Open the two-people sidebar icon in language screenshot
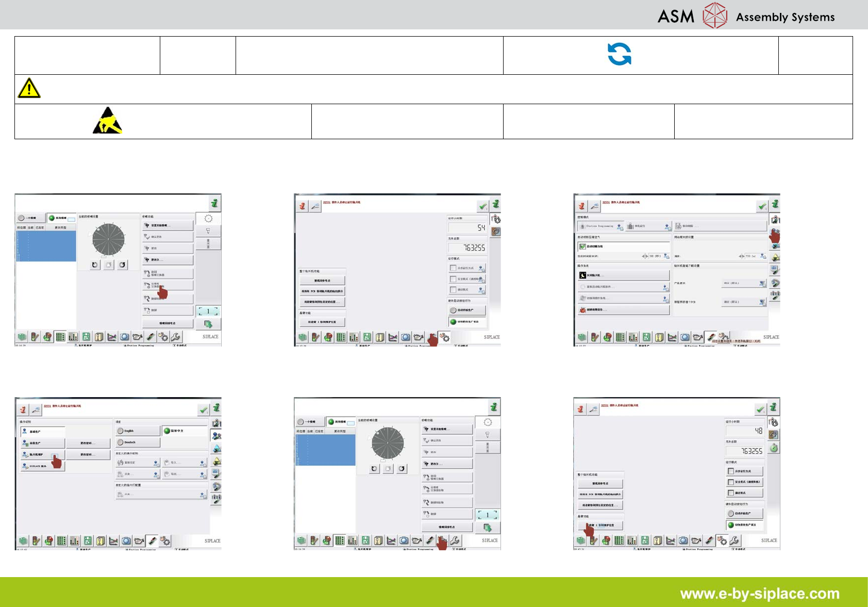Viewport: 868px width, 607px height. click(x=217, y=436)
